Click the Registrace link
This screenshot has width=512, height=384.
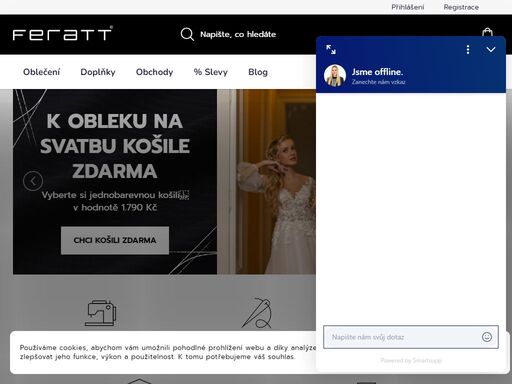pos(461,7)
